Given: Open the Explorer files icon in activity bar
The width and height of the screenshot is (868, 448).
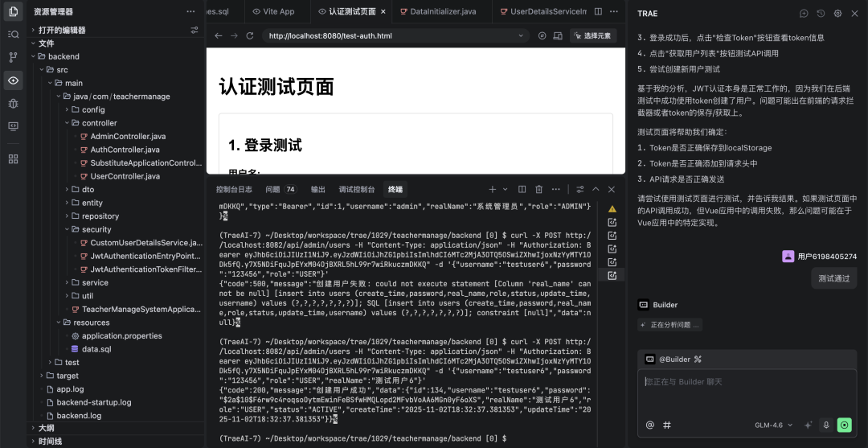Looking at the screenshot, I should (14, 11).
